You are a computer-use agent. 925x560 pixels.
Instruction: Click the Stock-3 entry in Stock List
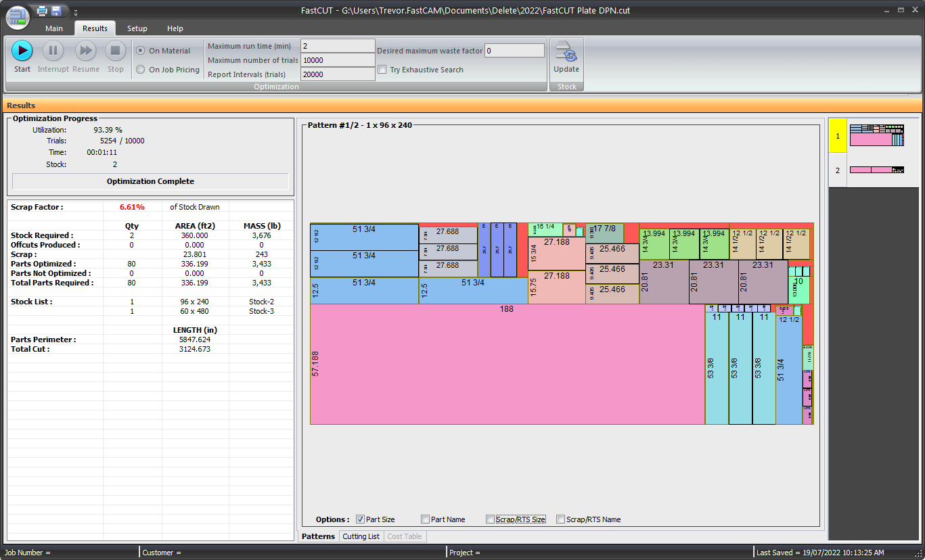[x=261, y=311]
